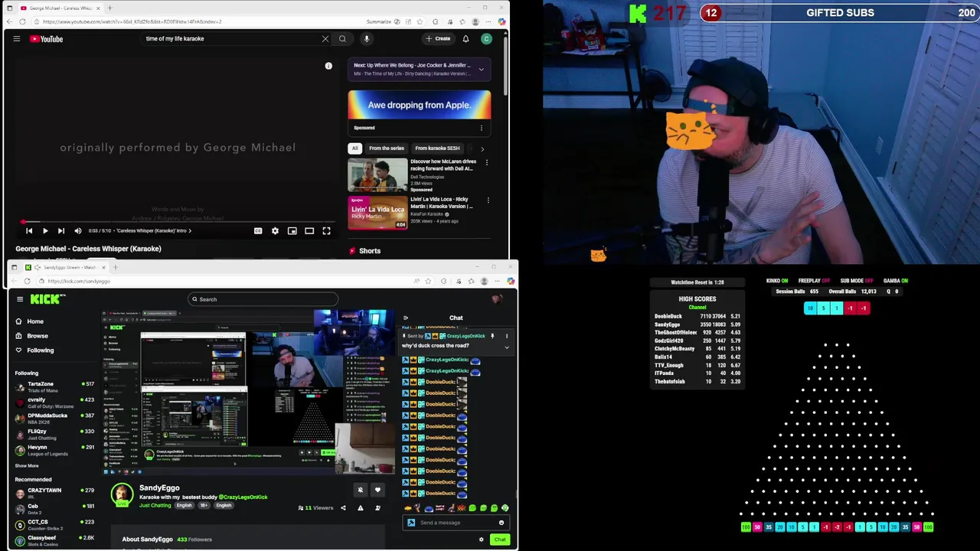The width and height of the screenshot is (980, 551).
Task: Click Show More under Following list
Action: pyautogui.click(x=27, y=465)
